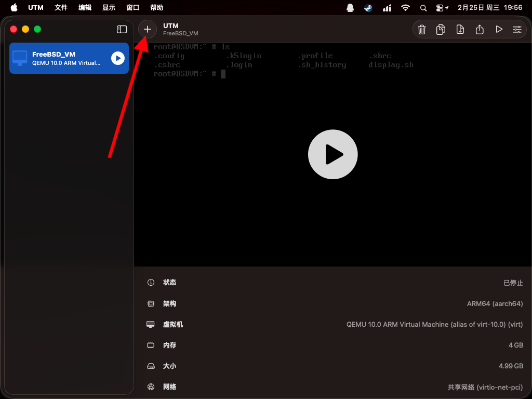532x399 pixels.
Task: Open the 帮助 menu
Action: click(157, 7)
